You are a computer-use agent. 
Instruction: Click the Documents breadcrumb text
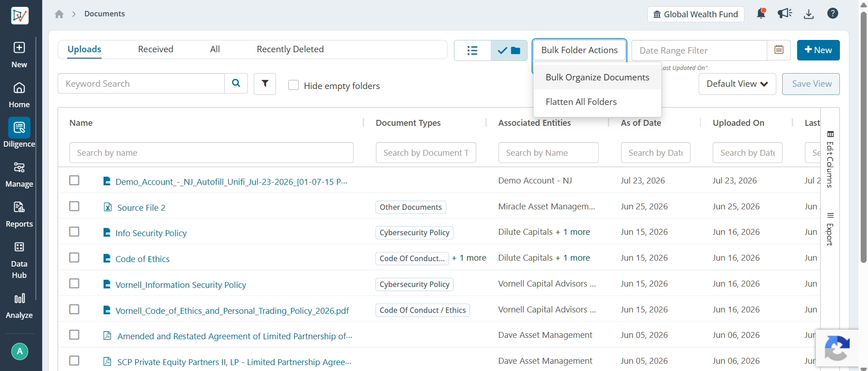tap(104, 14)
